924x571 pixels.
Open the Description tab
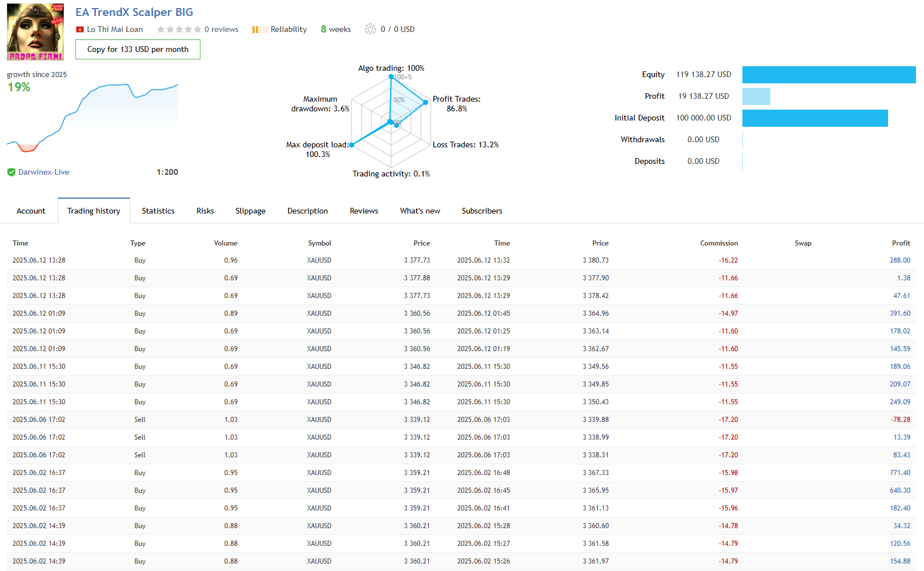click(x=308, y=211)
